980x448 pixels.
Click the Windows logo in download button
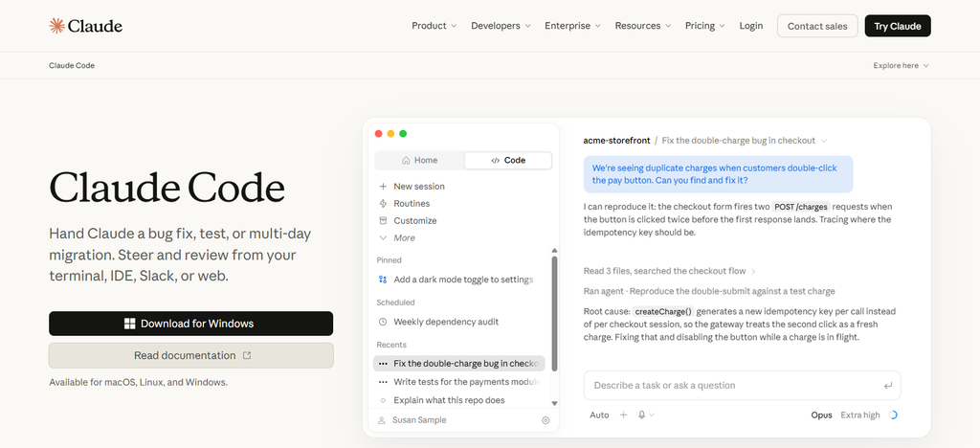tap(129, 324)
